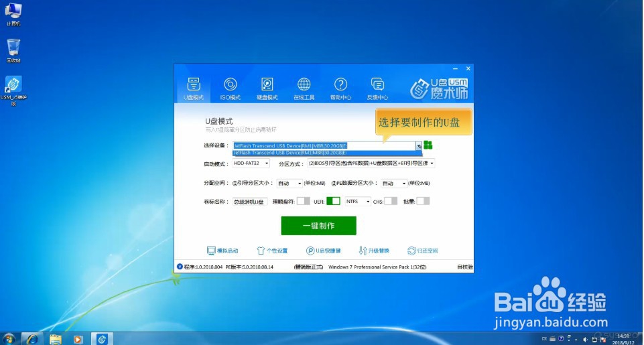Screen dimensions: 644x345
Task: Click the Windows 7 Professional status text
Action: (x=377, y=267)
